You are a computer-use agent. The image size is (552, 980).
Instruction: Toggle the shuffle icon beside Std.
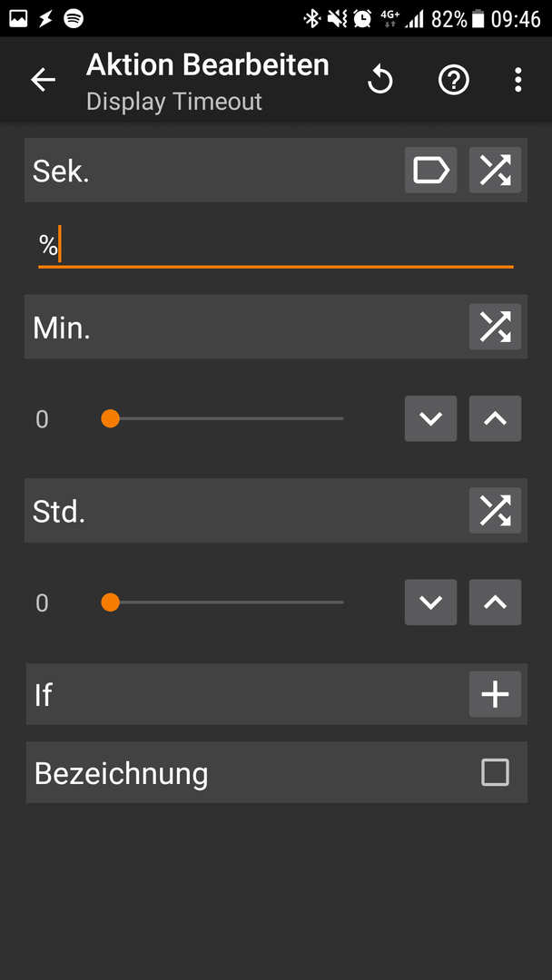pyautogui.click(x=495, y=511)
